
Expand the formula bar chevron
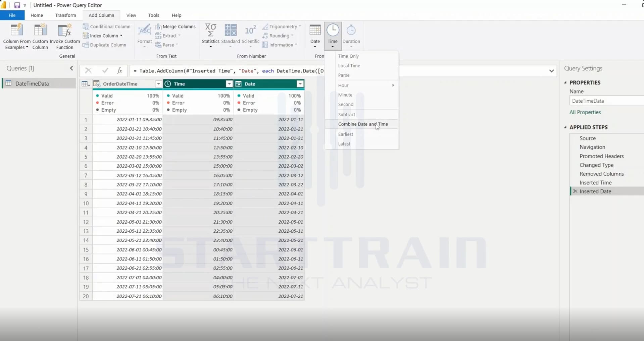551,71
